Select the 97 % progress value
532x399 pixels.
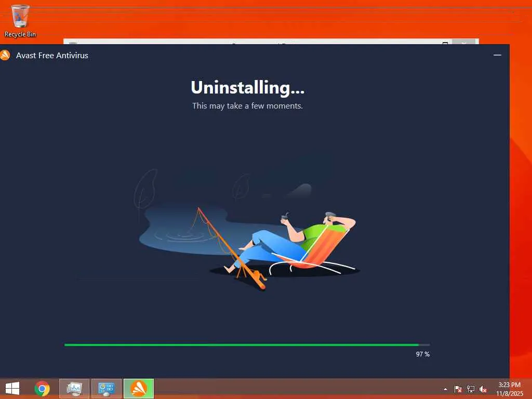[x=423, y=354]
